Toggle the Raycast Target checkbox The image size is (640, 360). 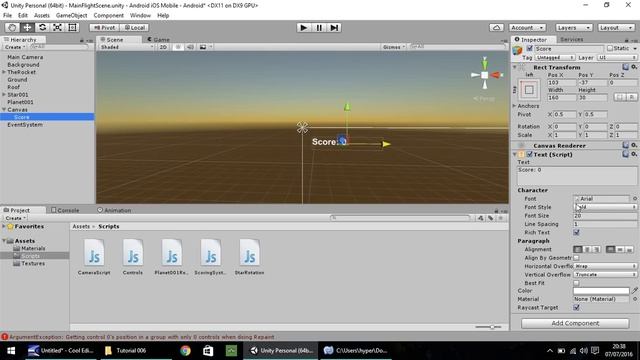576,308
